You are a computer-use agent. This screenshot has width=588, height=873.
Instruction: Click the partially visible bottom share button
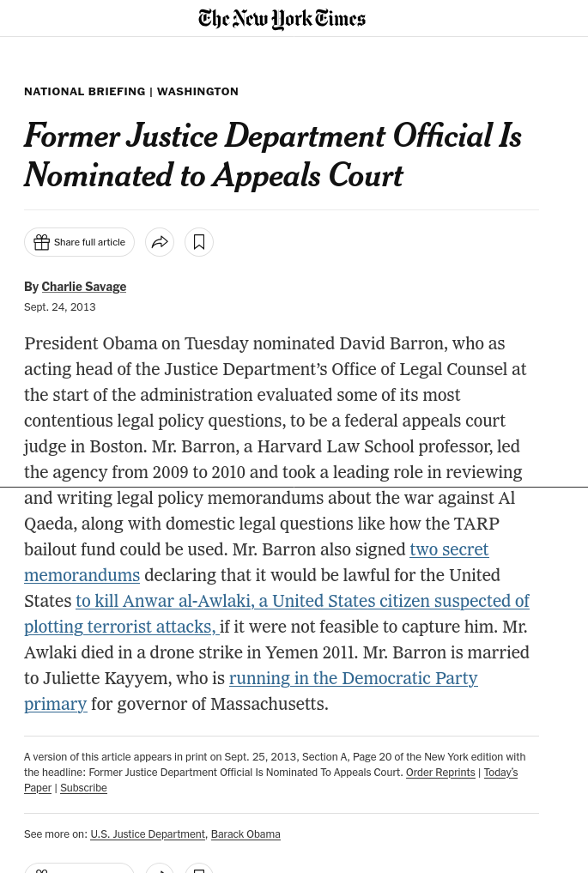[79, 869]
